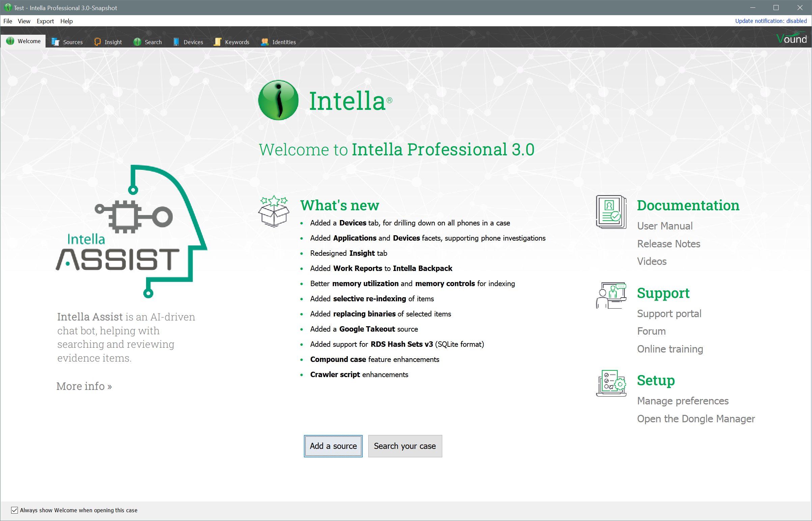812x521 pixels.
Task: Open the Devices tab
Action: coord(188,42)
